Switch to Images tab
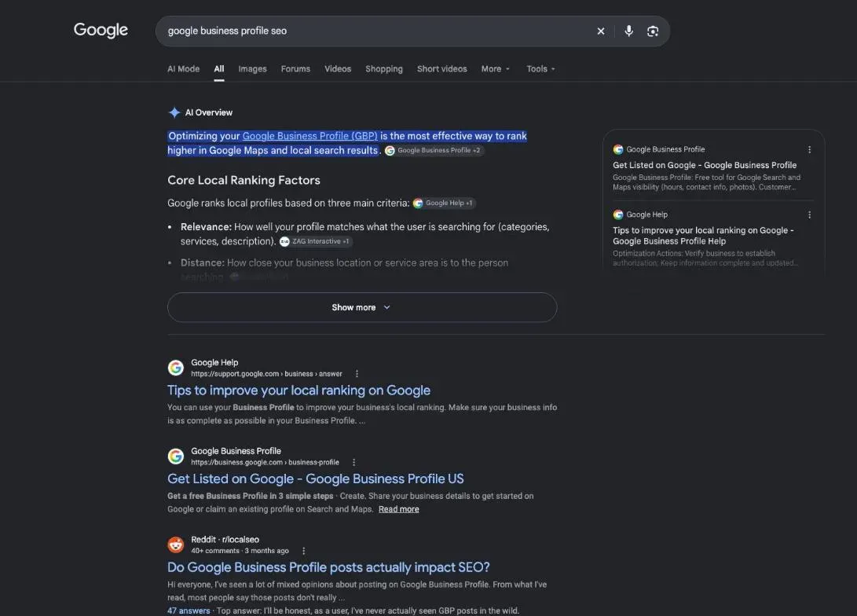Image resolution: width=857 pixels, height=616 pixels. click(x=252, y=69)
